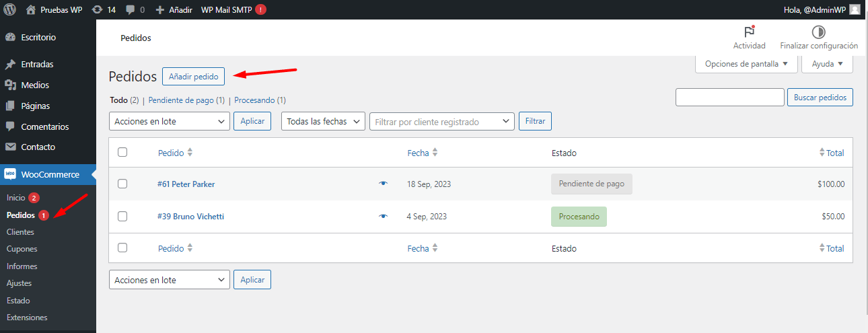Screen dimensions: 868x333
Task: Click the updates icon showing 14
Action: coord(98,9)
